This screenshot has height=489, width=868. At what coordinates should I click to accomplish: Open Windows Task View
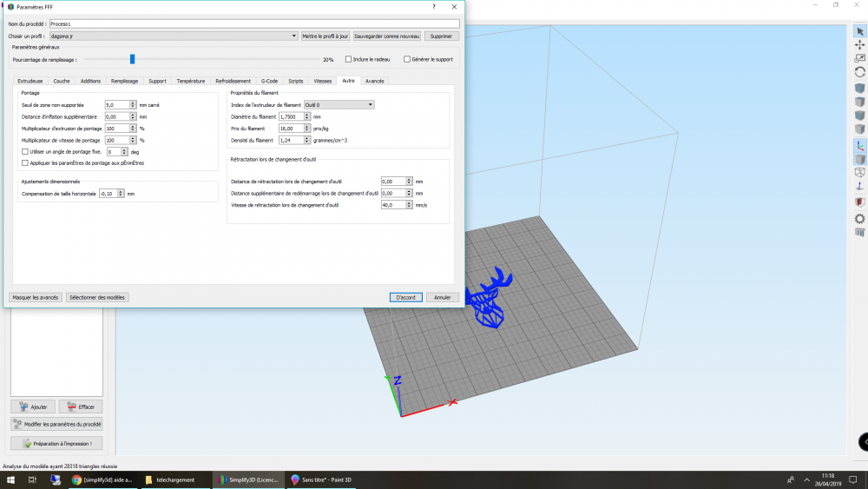coord(32,479)
